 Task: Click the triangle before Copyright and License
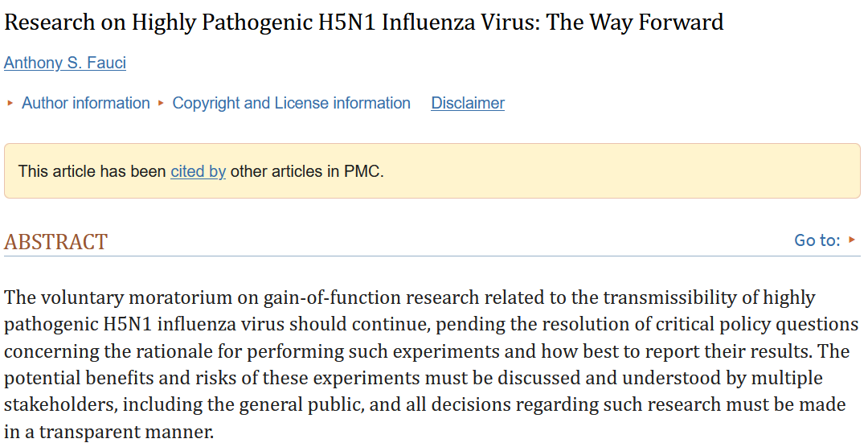tap(161, 103)
